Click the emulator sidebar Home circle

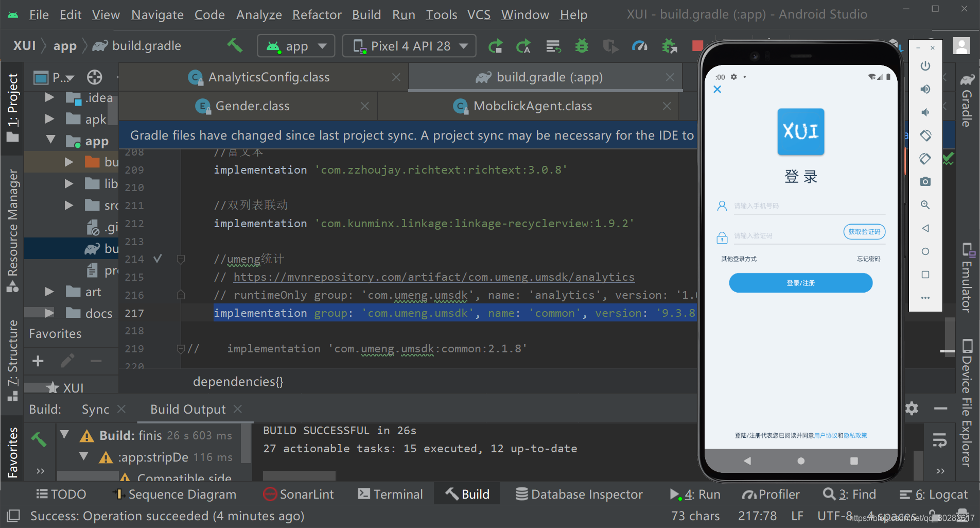pos(925,251)
